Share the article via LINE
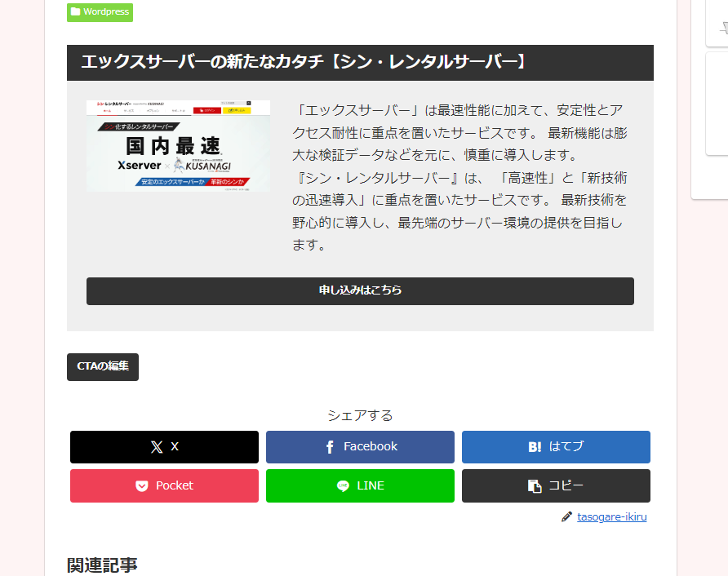 (360, 486)
